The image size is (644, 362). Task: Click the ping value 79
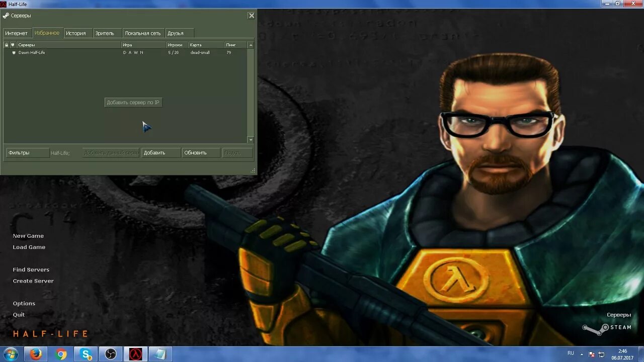(228, 52)
